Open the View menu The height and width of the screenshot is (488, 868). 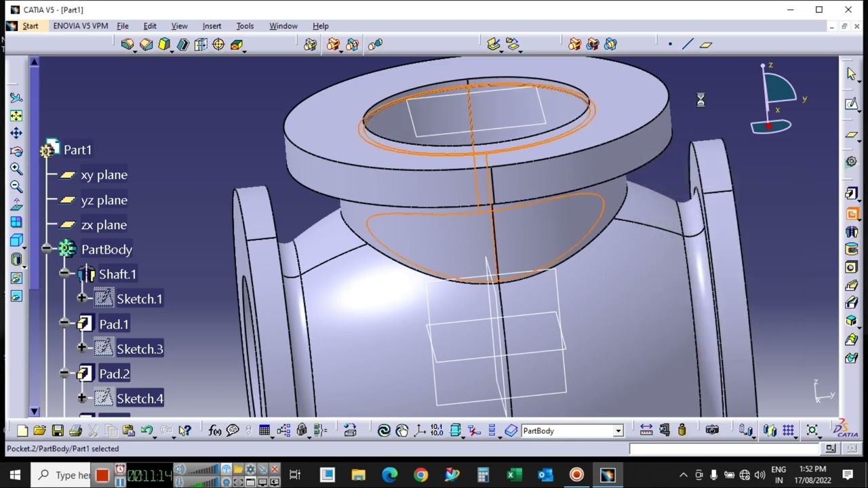click(179, 26)
